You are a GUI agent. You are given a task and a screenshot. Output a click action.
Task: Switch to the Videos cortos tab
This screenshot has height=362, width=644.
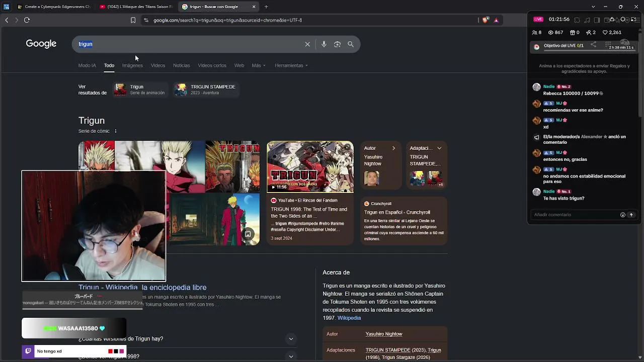pos(212,65)
